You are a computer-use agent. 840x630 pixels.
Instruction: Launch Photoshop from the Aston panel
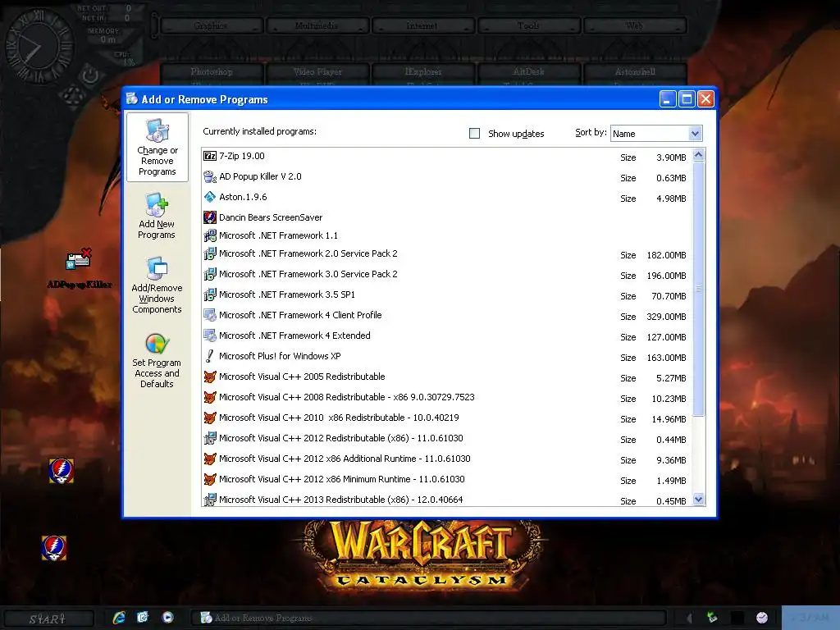[212, 72]
